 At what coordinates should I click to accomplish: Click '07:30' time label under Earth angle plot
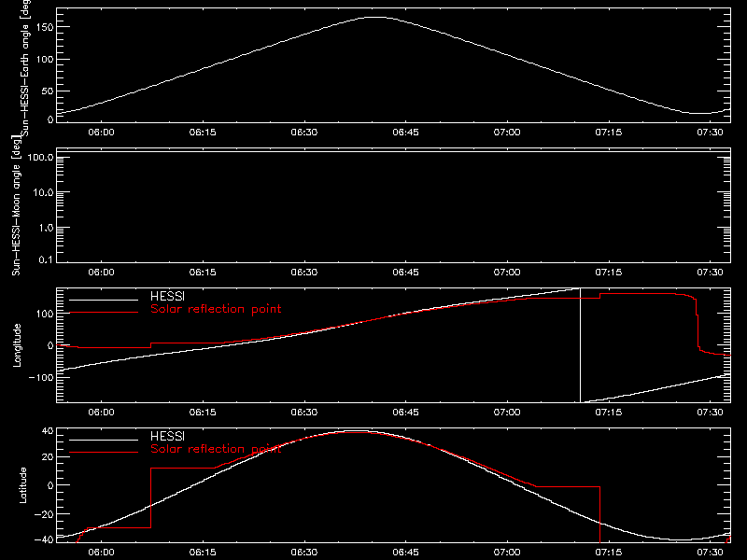pyautogui.click(x=710, y=133)
